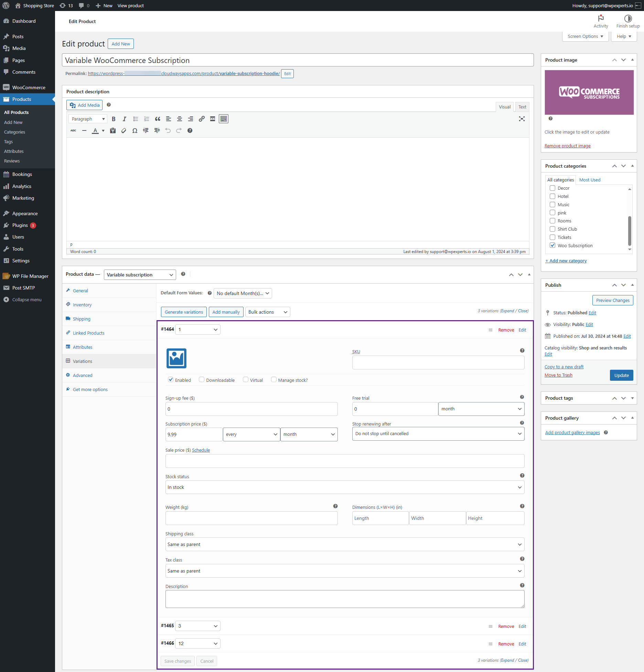
Task: Open Stop renewing after dropdown
Action: pos(438,434)
